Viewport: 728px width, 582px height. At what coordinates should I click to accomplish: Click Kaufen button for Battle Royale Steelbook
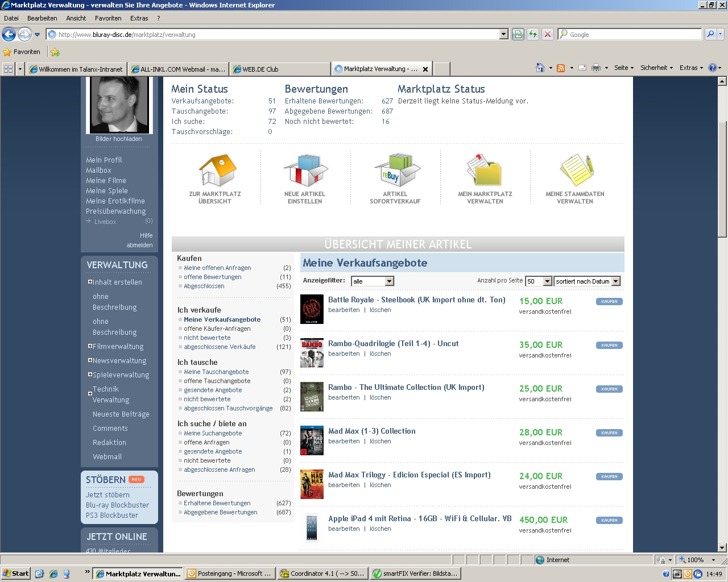[609, 301]
